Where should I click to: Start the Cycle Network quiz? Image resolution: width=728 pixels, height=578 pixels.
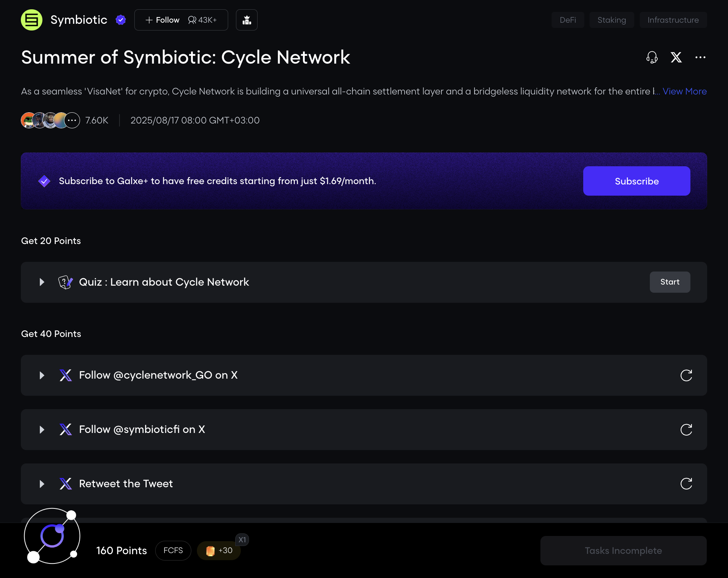670,282
